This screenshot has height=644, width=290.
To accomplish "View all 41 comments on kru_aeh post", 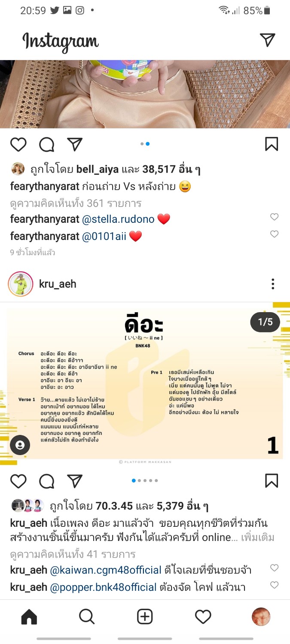I will click(73, 554).
